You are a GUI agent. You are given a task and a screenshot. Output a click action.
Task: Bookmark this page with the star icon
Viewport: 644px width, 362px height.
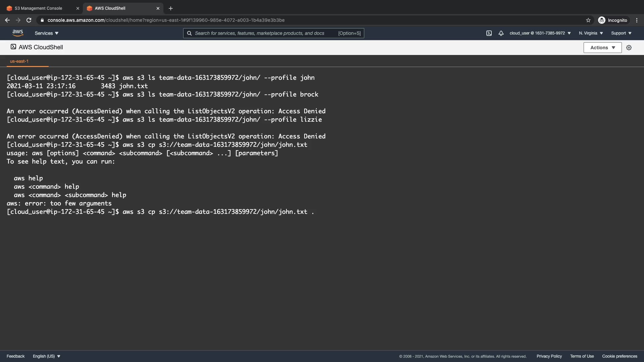point(588,20)
